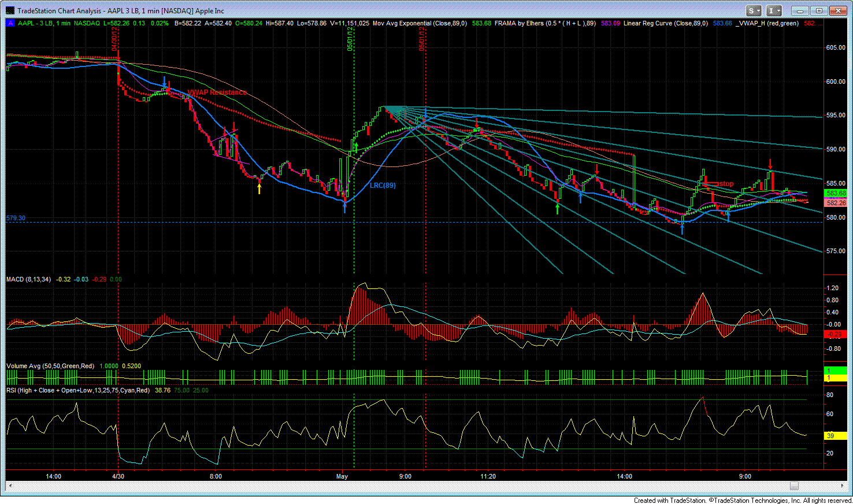Select the "FRAMA by Elhers" indicator label

(546, 23)
